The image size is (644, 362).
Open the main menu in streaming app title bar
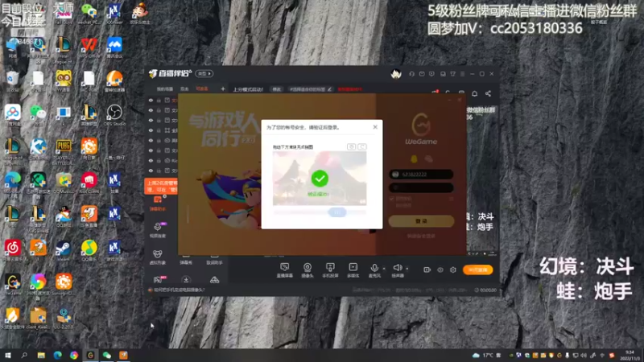pyautogui.click(x=462, y=74)
